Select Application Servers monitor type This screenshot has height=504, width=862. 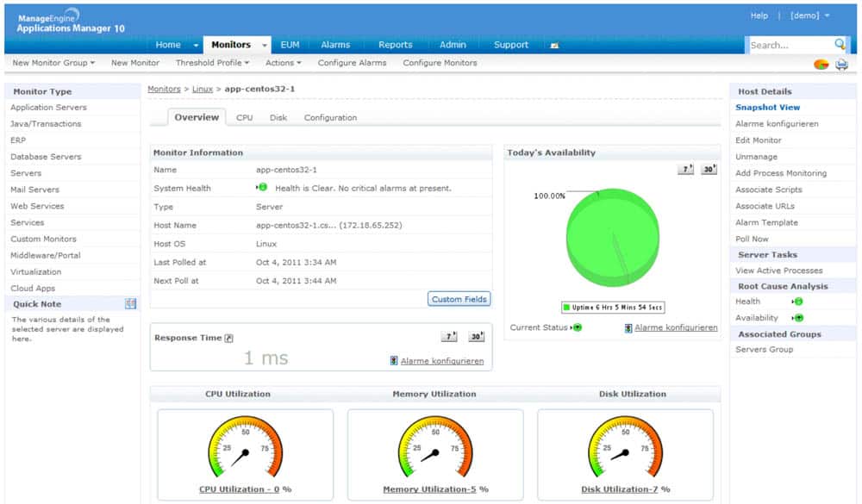[48, 107]
